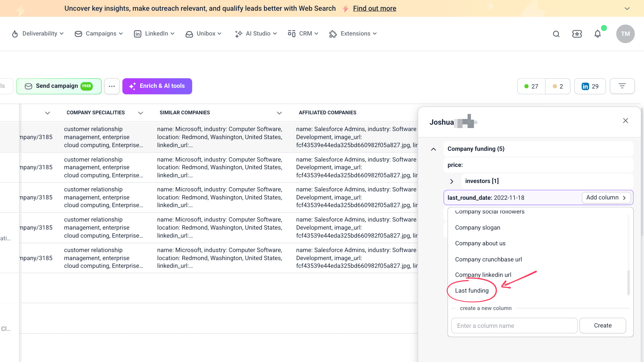Click the Deliverability flame icon
The height and width of the screenshot is (362, 644).
tap(15, 34)
